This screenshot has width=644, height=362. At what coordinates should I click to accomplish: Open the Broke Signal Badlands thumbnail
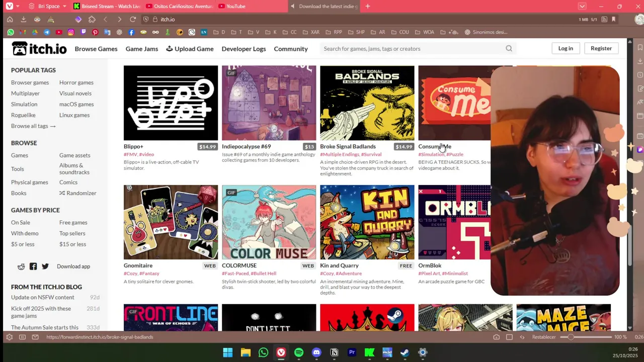(x=367, y=103)
